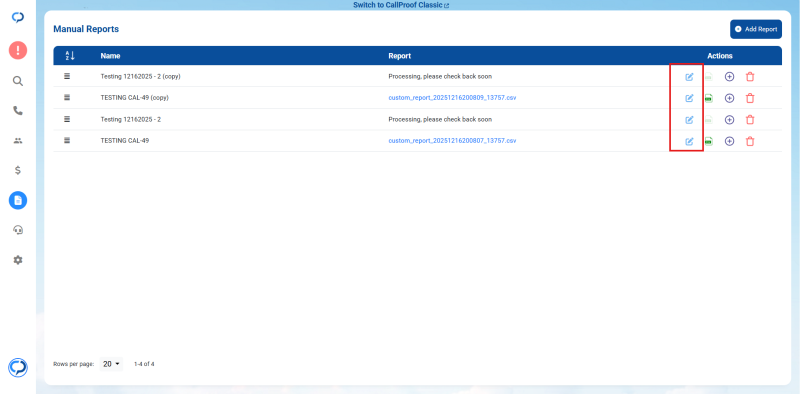This screenshot has width=800, height=394.
Task: Open the red alert notifications icon
Action: tap(18, 50)
